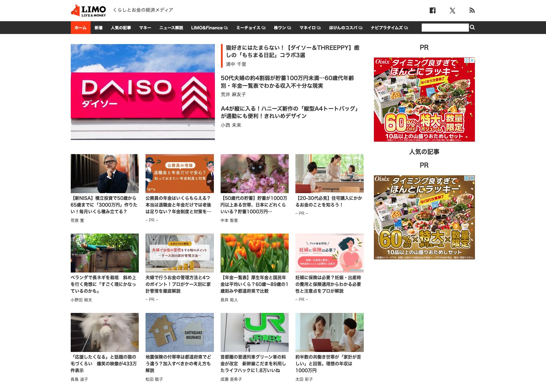This screenshot has height=392, width=546.
Task: Select the ホーム navigation tab
Action: click(81, 28)
